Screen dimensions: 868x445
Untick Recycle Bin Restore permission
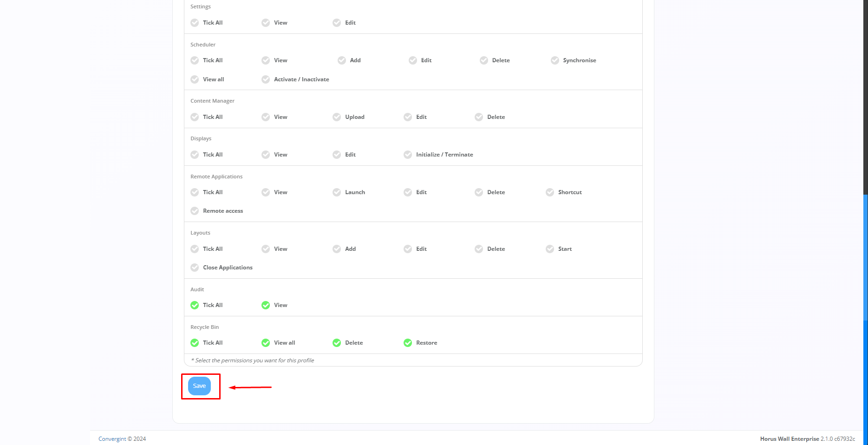pos(408,343)
